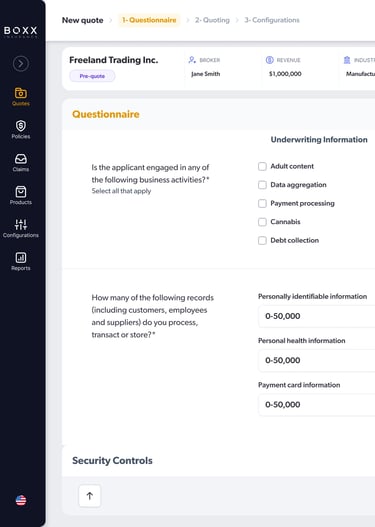This screenshot has height=527, width=375.
Task: Open the Products bag icon
Action: [x=21, y=192]
